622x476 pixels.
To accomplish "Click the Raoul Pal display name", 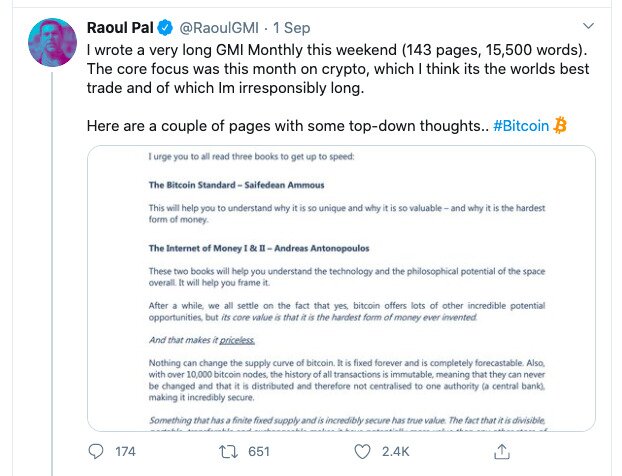I will click(x=120, y=28).
